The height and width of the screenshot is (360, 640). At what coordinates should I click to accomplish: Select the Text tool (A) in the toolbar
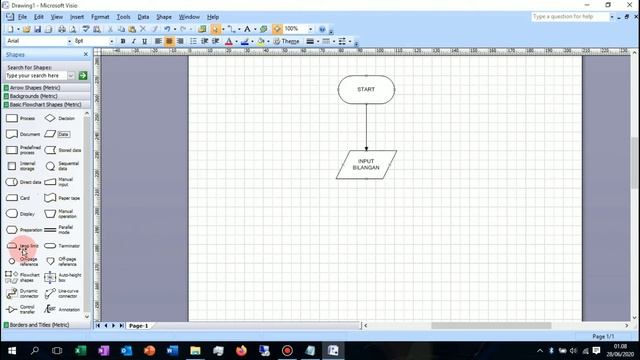[x=247, y=29]
